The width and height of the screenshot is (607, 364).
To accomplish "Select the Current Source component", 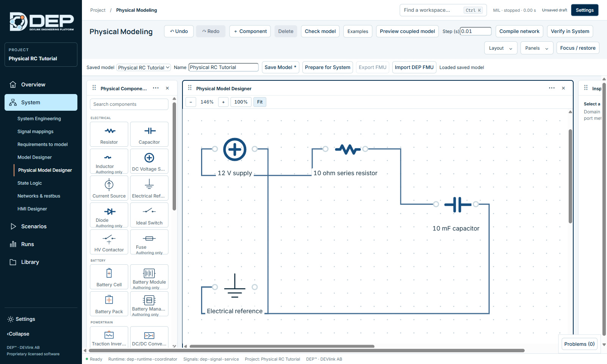I will point(109,188).
